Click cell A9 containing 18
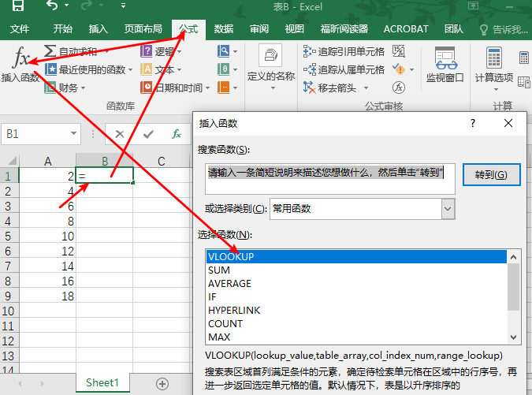This screenshot has width=532, height=395. tap(47, 296)
